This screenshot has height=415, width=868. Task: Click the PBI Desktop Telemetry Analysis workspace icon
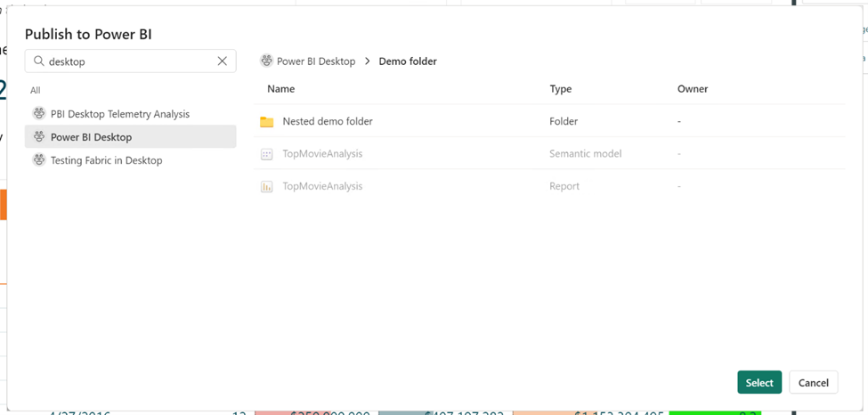[39, 114]
